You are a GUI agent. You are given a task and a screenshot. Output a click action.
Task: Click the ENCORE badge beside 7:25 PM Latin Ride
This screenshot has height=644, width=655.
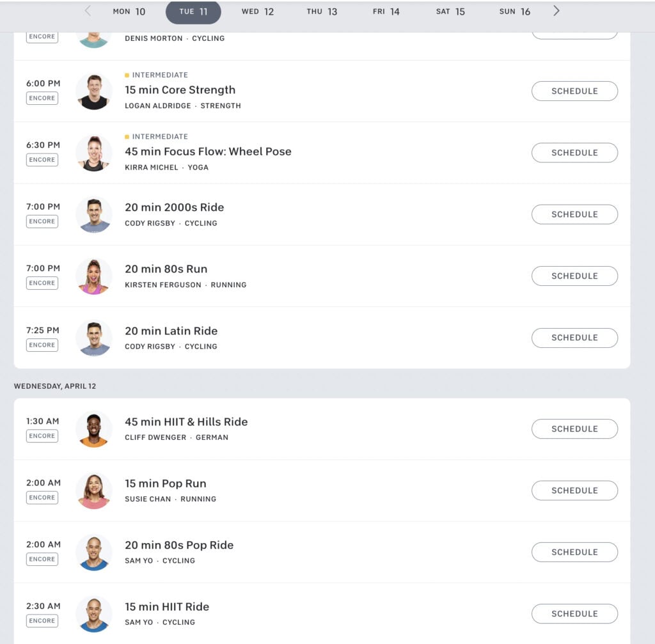pos(42,345)
